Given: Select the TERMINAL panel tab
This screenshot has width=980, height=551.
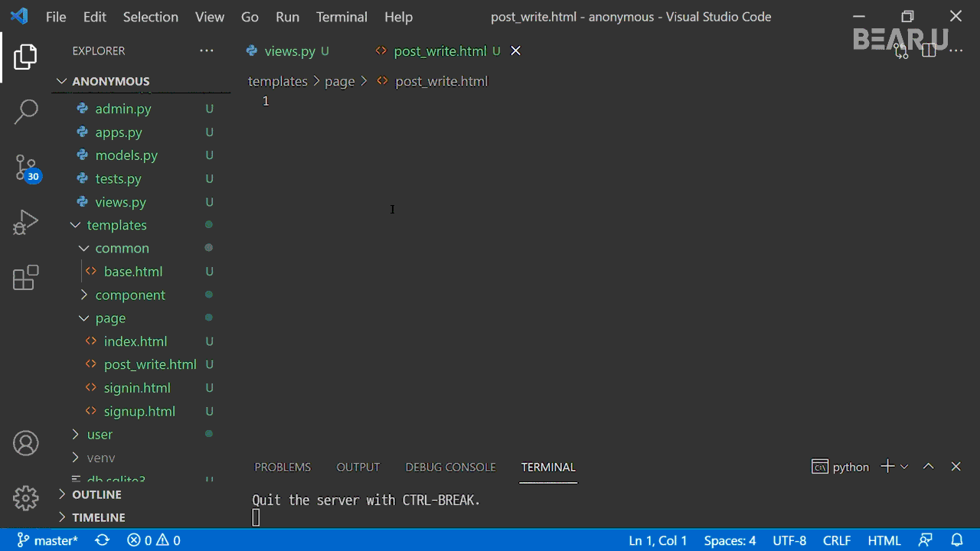Looking at the screenshot, I should click(548, 467).
